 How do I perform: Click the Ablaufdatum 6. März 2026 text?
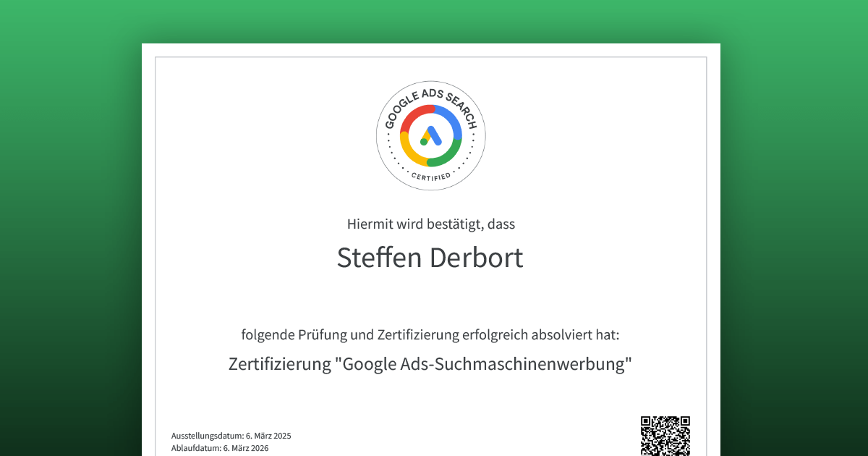[219, 448]
